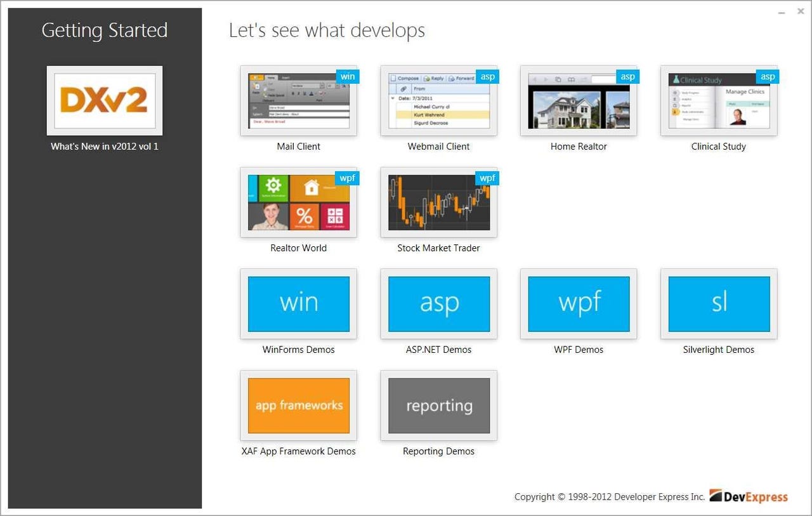This screenshot has width=812, height=516.
Task: Click the DevExpress logo in footer
Action: pos(749,496)
